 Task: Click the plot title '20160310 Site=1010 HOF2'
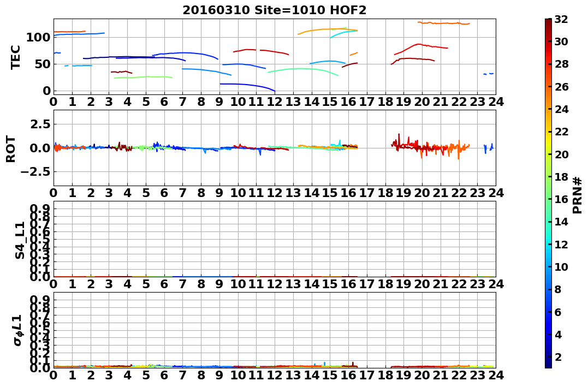(275, 10)
